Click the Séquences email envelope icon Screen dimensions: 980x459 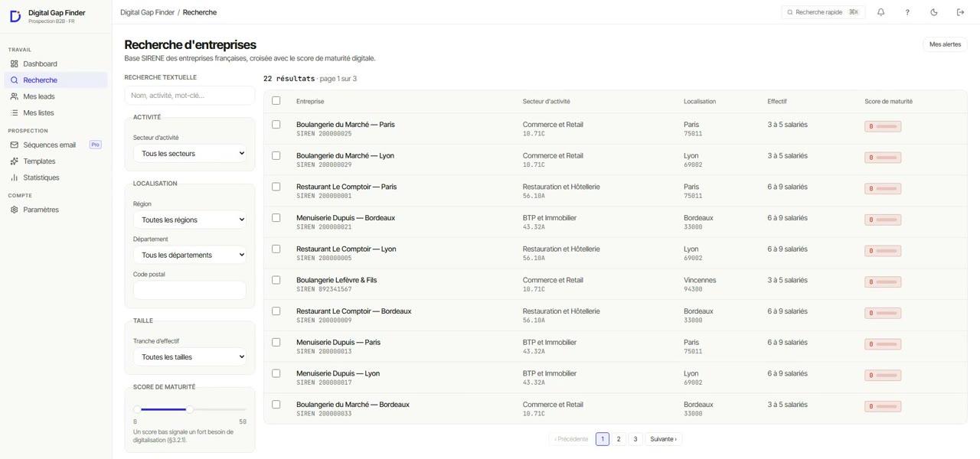(x=14, y=145)
